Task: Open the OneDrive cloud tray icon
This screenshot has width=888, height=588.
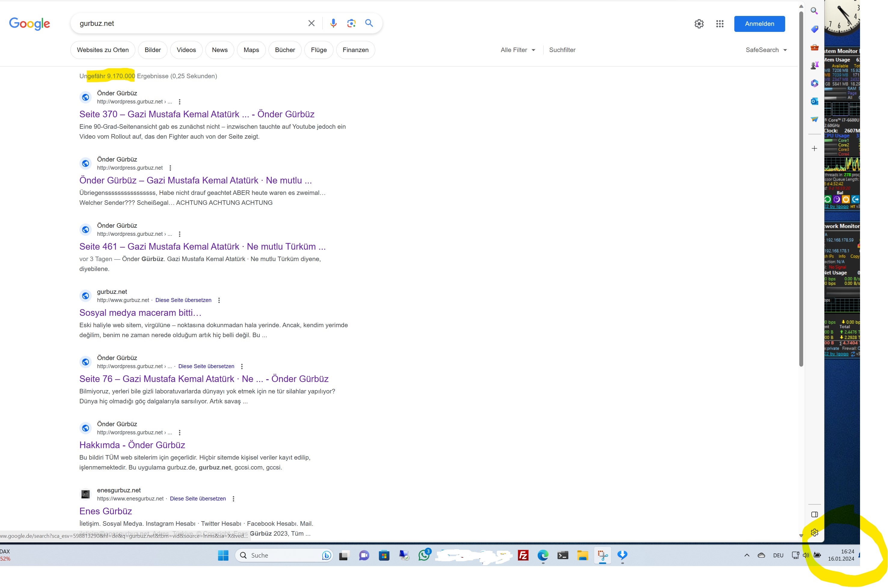Action: click(761, 556)
